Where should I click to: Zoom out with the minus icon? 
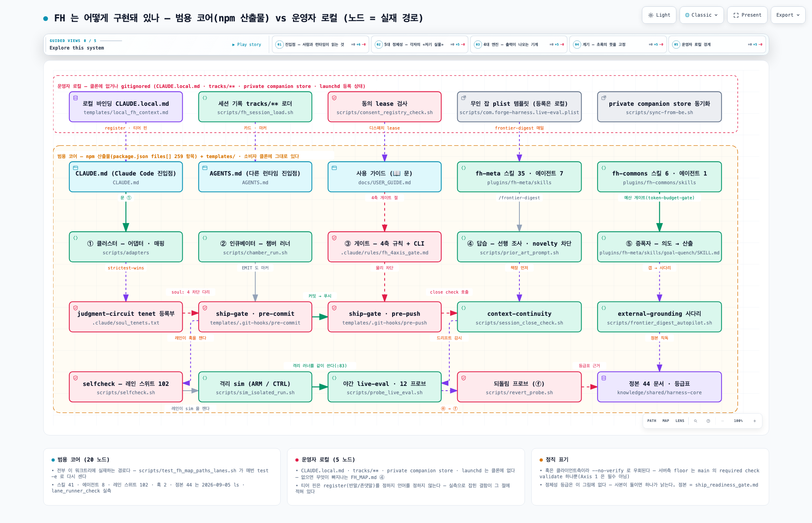click(722, 421)
